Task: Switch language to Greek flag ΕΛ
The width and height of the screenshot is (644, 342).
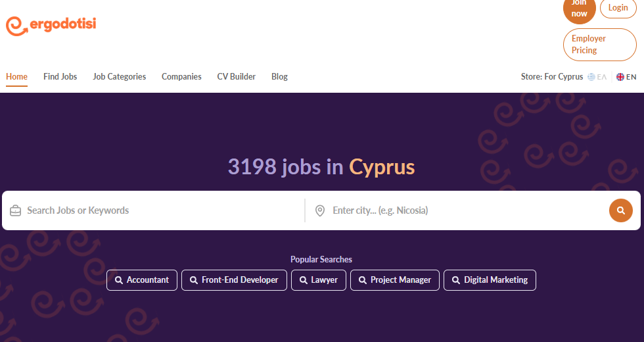Action: pos(597,77)
